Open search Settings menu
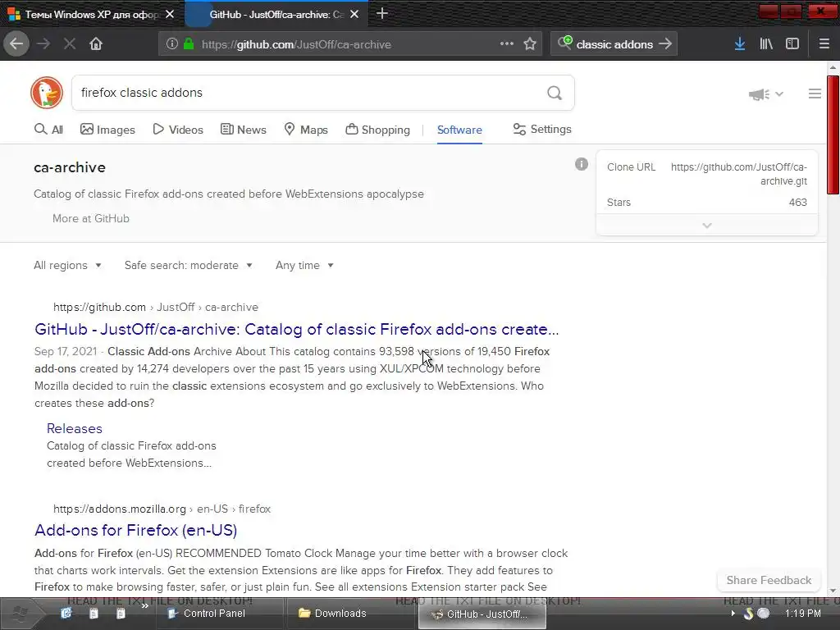This screenshot has width=840, height=630. 541,129
